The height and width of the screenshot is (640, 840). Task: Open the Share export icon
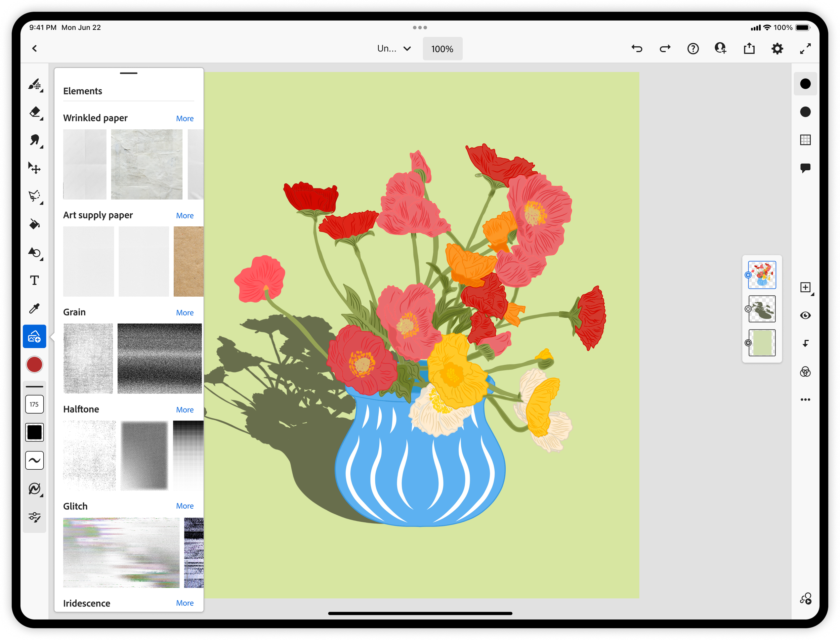(x=749, y=49)
